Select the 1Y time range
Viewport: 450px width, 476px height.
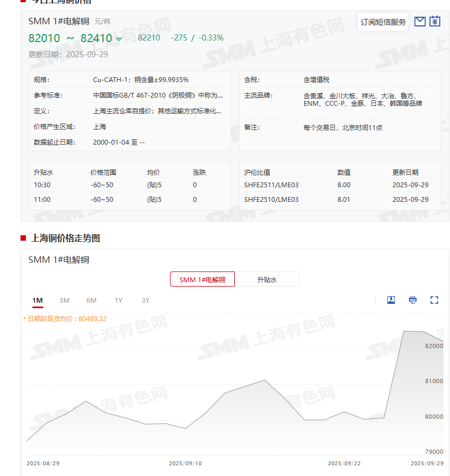point(118,301)
